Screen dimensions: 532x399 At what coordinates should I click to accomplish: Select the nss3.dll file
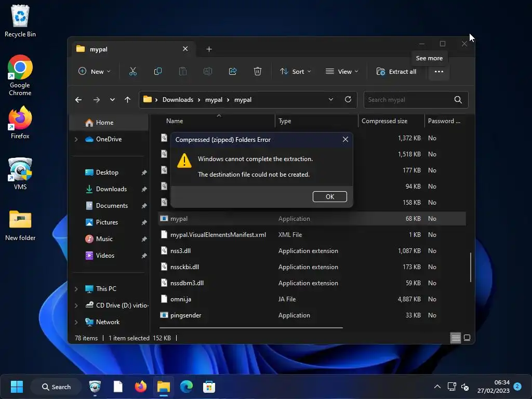coord(312,251)
